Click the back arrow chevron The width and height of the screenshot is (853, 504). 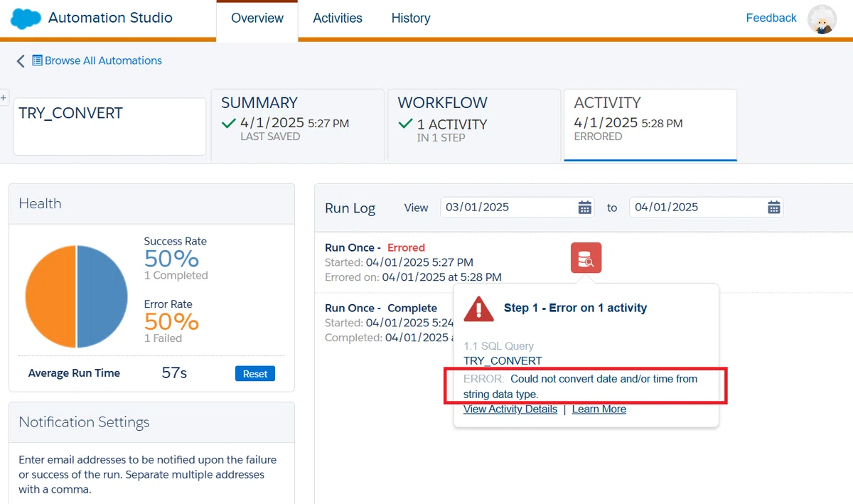(x=21, y=61)
